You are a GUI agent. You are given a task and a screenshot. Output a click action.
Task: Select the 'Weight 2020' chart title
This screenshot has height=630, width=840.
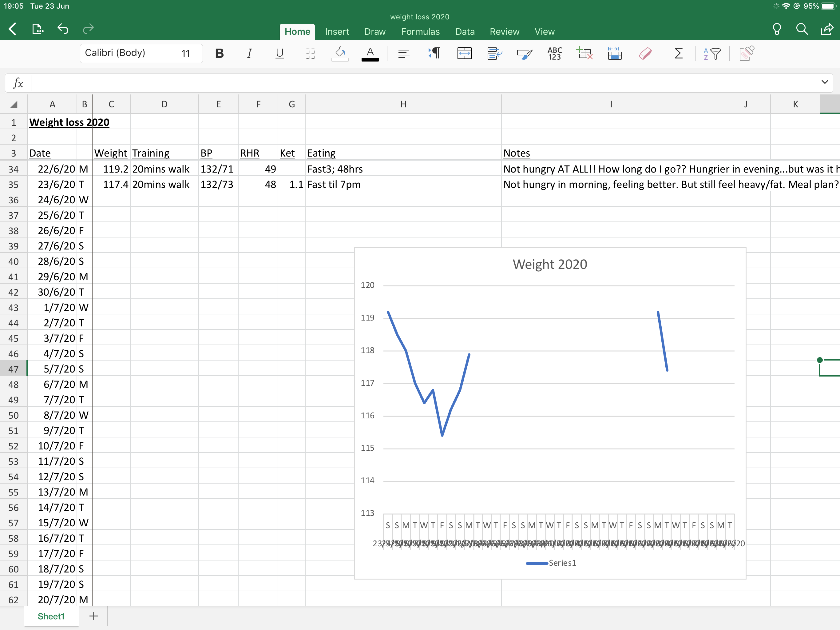point(549,264)
